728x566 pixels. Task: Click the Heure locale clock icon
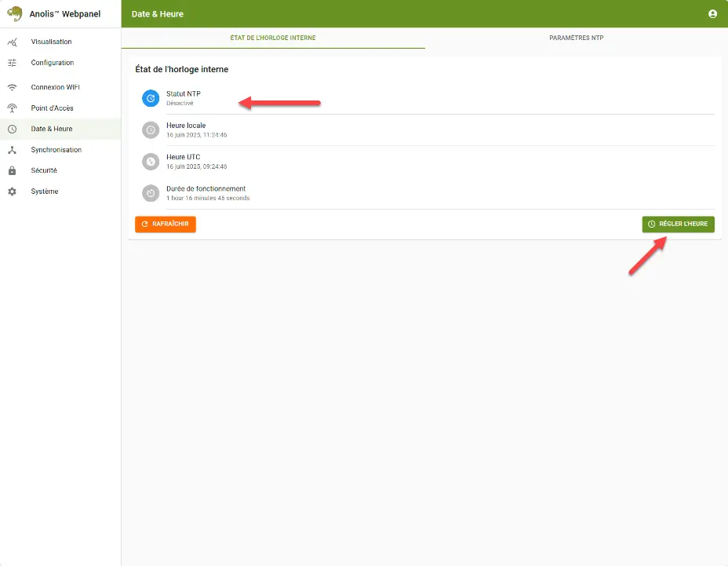pyautogui.click(x=151, y=130)
